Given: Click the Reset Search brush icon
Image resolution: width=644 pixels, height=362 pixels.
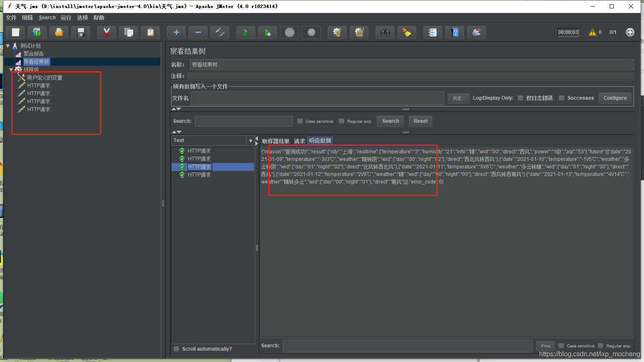Looking at the screenshot, I should (x=407, y=32).
